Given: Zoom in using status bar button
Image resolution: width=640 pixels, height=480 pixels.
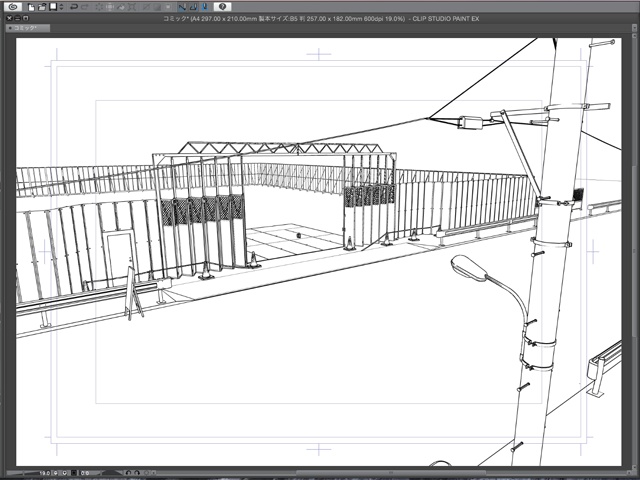Looking at the screenshot, I should pos(64,473).
